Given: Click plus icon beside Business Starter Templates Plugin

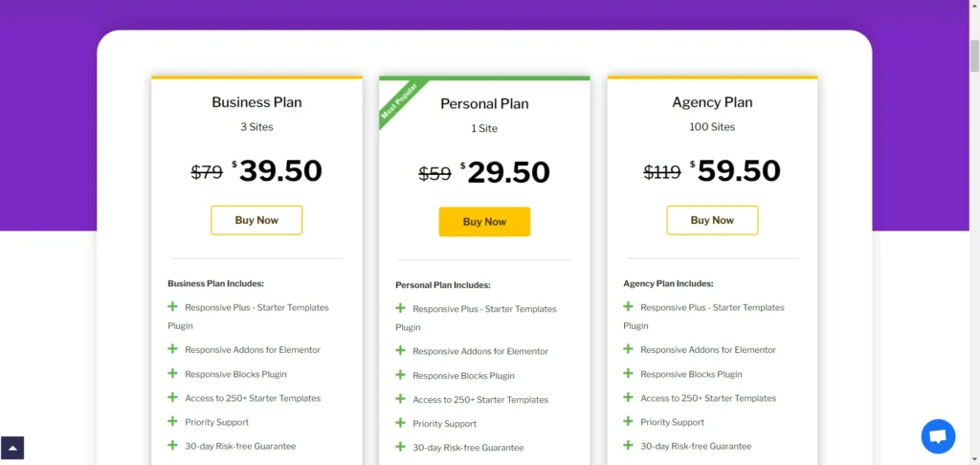Looking at the screenshot, I should (x=173, y=306).
